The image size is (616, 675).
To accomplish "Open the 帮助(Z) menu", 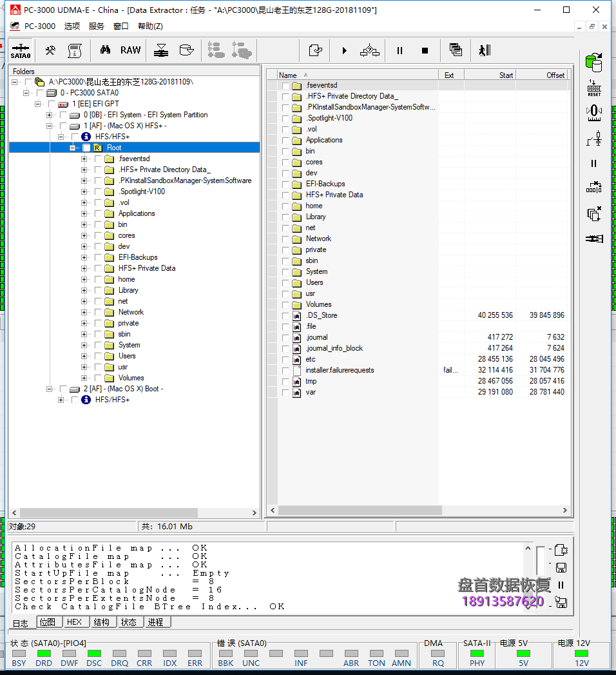I will pyautogui.click(x=150, y=26).
